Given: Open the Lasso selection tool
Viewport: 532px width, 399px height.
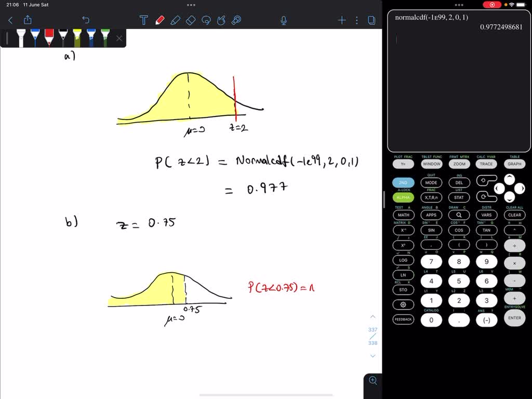Looking at the screenshot, I should click(x=206, y=20).
